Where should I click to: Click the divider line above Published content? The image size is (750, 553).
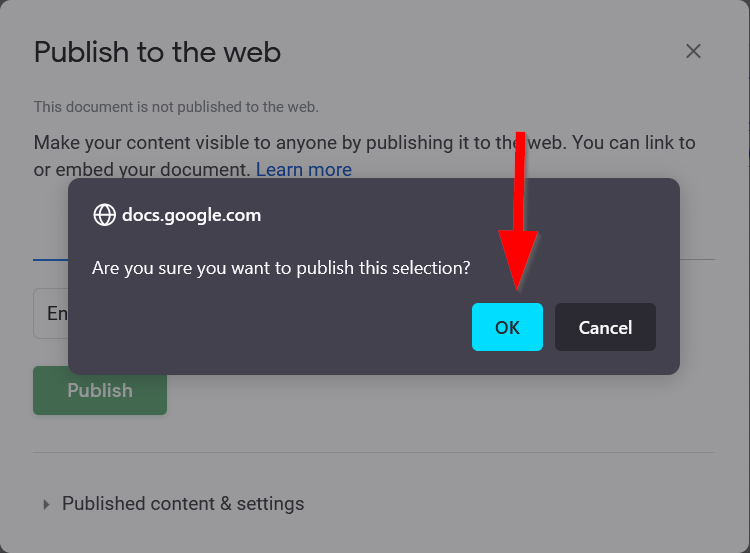[x=374, y=452]
